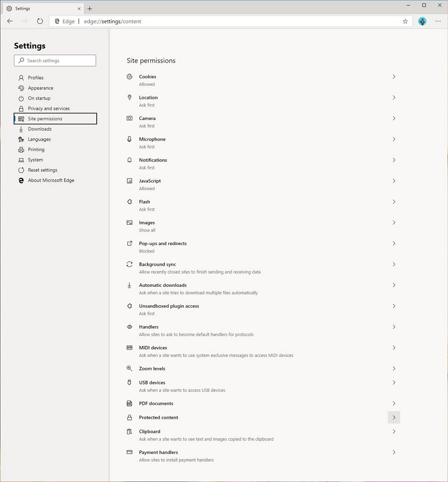Click the Pop-ups and redirects icon
Screen dimensions: 448x482
[x=129, y=243]
